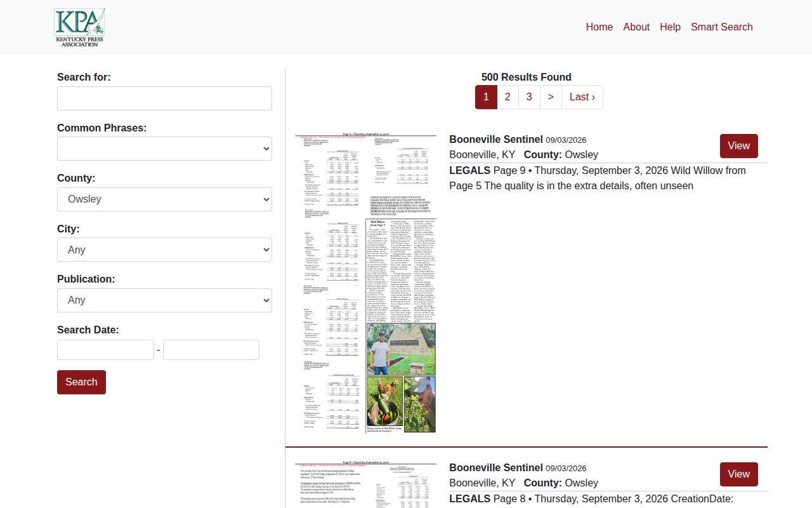View the Page 9 LEGALS result

tap(739, 146)
